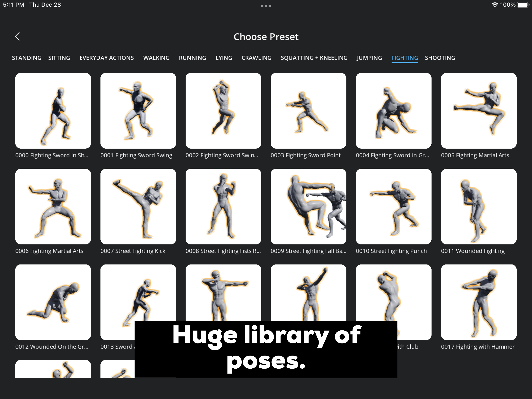This screenshot has height=399, width=532.
Task: Pick the 0003 Fighting Sword Point preset
Action: (x=308, y=111)
